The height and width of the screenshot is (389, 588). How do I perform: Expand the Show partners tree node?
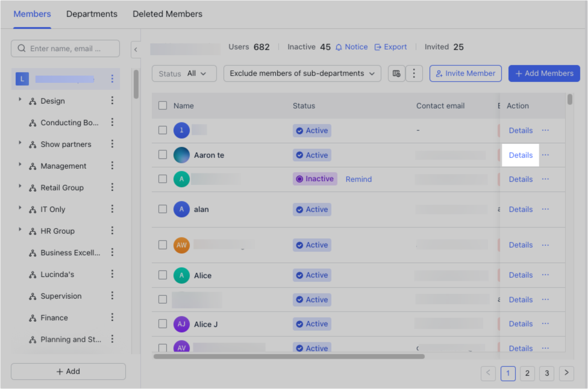(x=20, y=143)
